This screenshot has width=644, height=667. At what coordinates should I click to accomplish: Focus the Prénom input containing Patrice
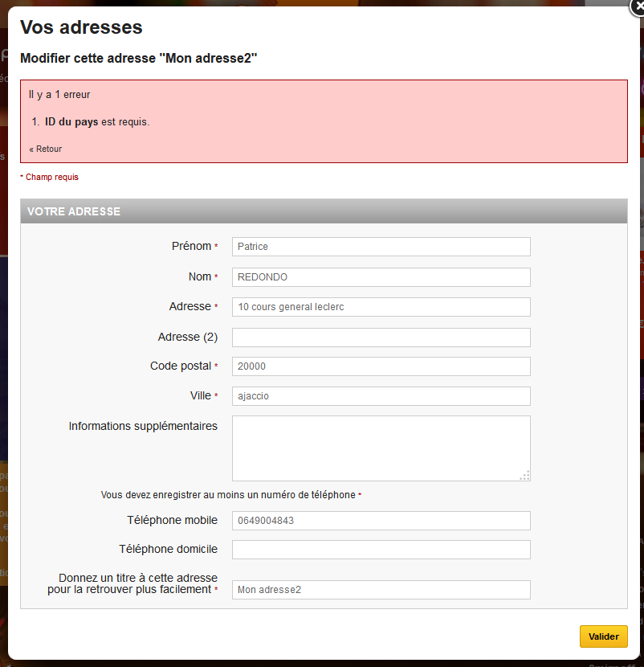click(x=381, y=247)
